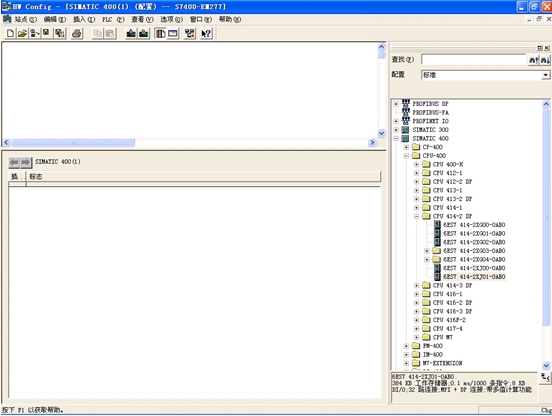The width and height of the screenshot is (552, 416).
Task: Click the 插 slot column header
Action: (17, 177)
